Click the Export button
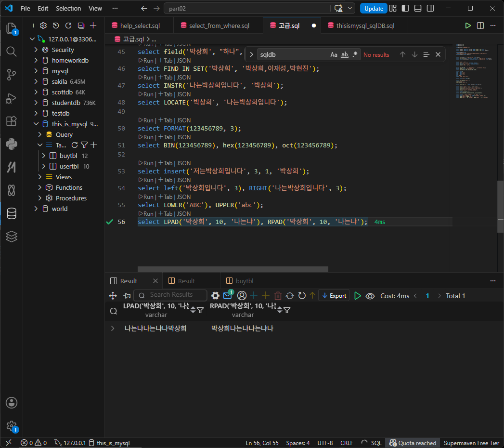The width and height of the screenshot is (504, 448). coord(334,296)
